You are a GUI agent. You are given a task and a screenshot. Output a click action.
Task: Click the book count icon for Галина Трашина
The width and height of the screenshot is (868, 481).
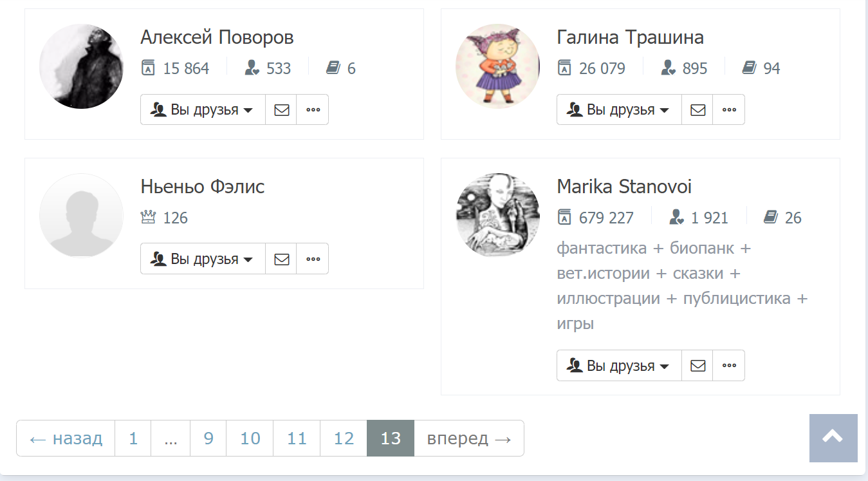749,68
